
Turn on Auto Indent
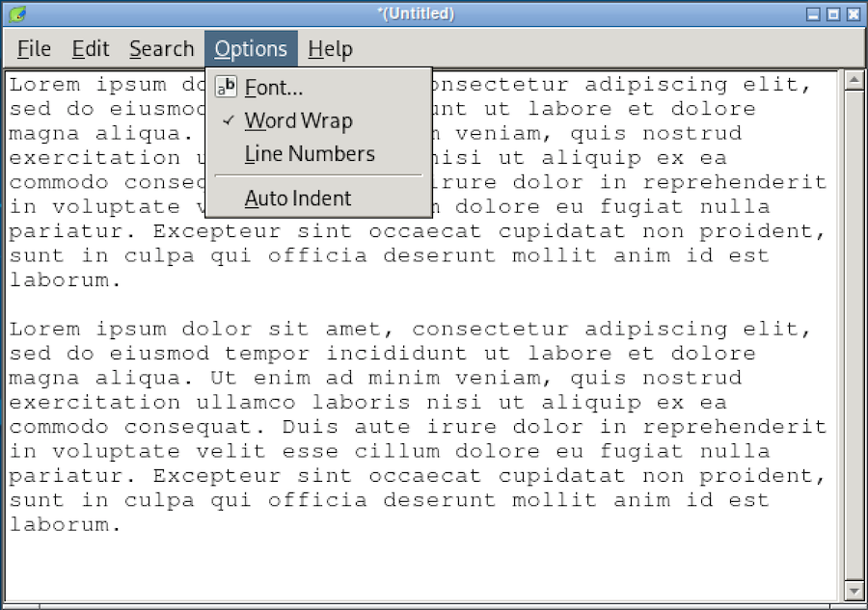point(297,199)
